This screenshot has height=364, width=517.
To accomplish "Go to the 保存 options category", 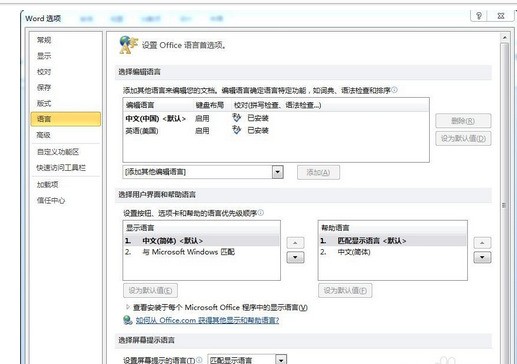I will point(44,87).
